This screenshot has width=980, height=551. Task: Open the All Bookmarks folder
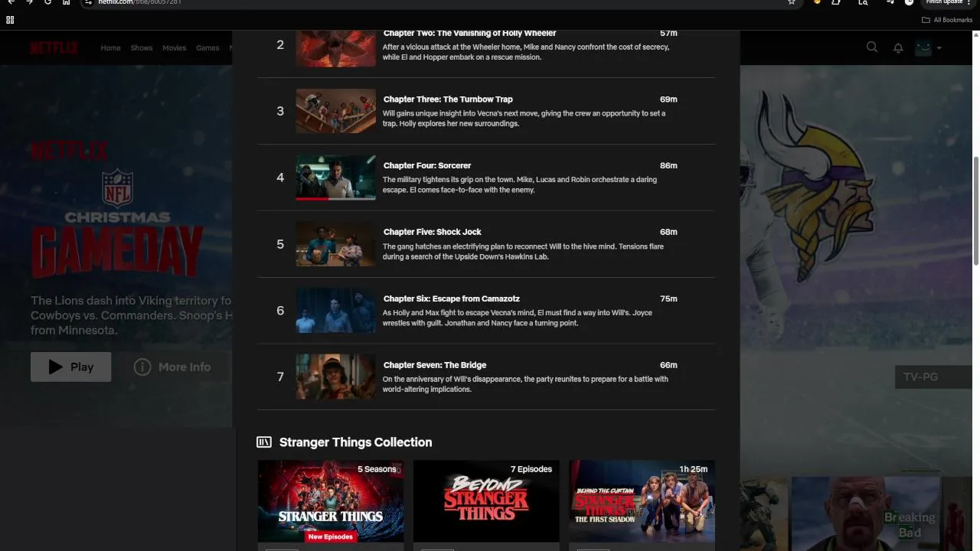tap(947, 20)
